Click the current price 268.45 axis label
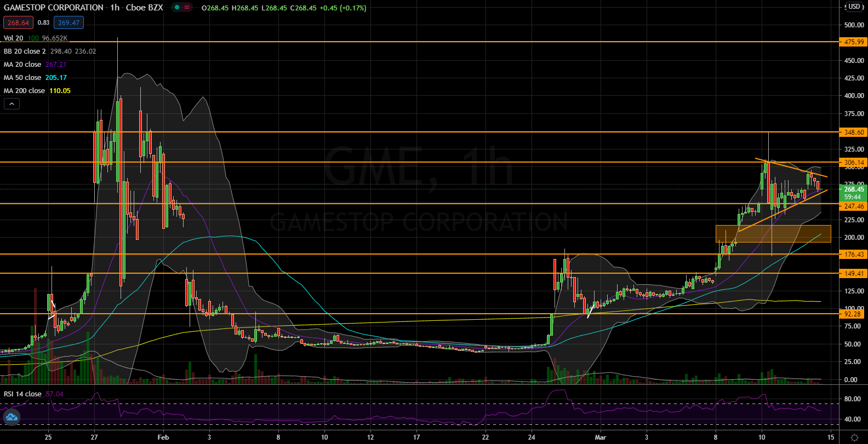The height and width of the screenshot is (444, 868). pyautogui.click(x=854, y=189)
